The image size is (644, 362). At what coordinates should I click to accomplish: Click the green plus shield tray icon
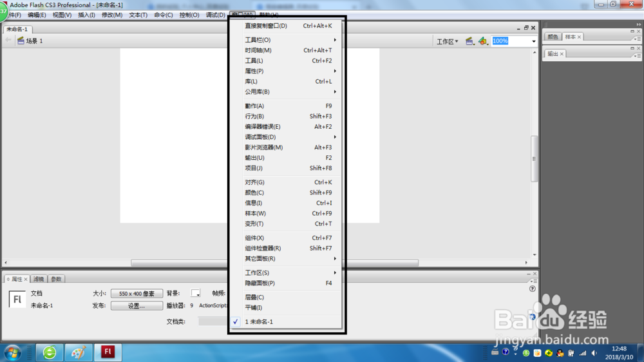point(549,353)
